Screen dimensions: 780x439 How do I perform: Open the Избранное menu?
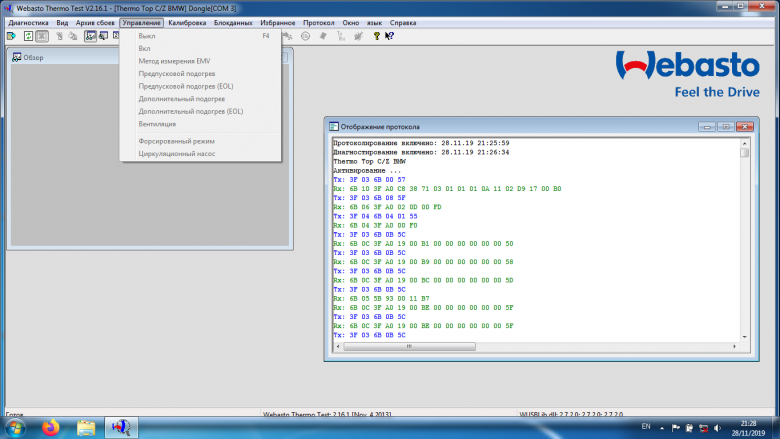[278, 23]
